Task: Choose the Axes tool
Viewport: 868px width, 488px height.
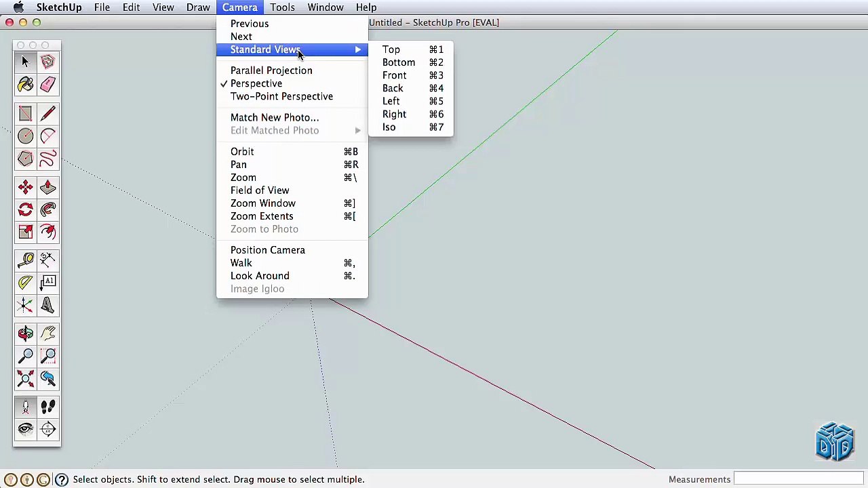Action: click(x=25, y=305)
